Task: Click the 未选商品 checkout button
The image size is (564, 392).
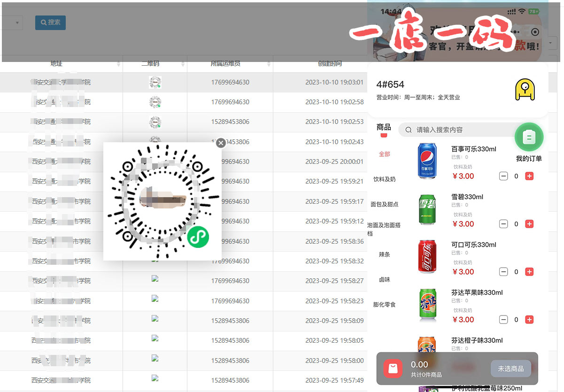Action: click(x=511, y=369)
